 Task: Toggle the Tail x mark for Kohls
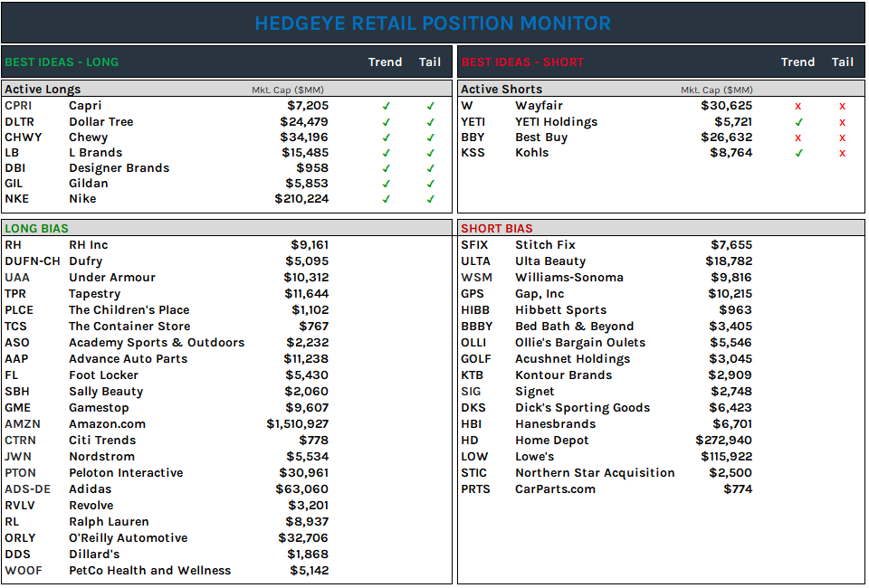point(842,153)
